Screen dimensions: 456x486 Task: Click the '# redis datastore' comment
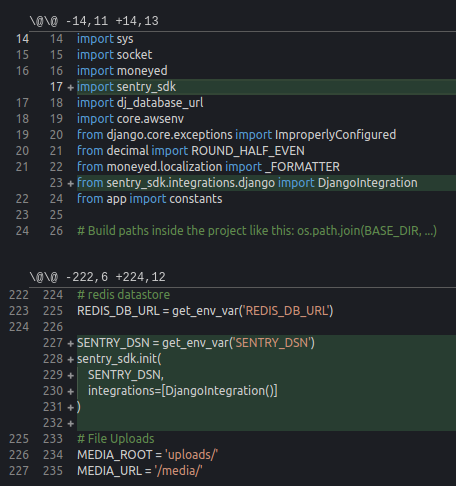(123, 295)
